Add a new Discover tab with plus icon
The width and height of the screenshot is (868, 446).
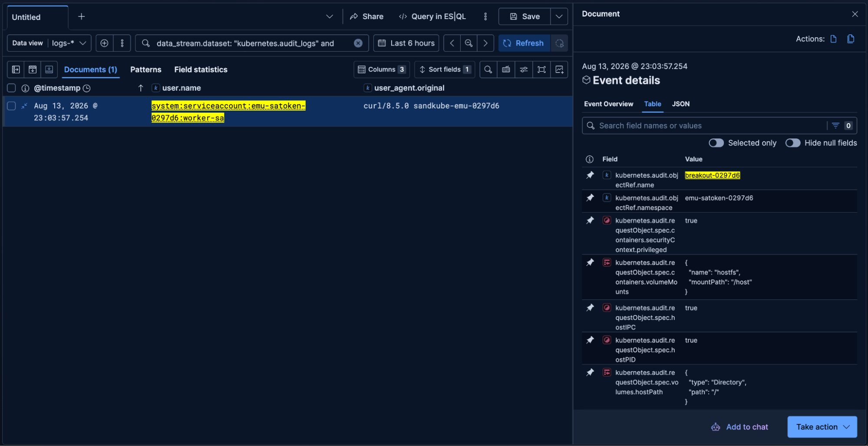[81, 16]
